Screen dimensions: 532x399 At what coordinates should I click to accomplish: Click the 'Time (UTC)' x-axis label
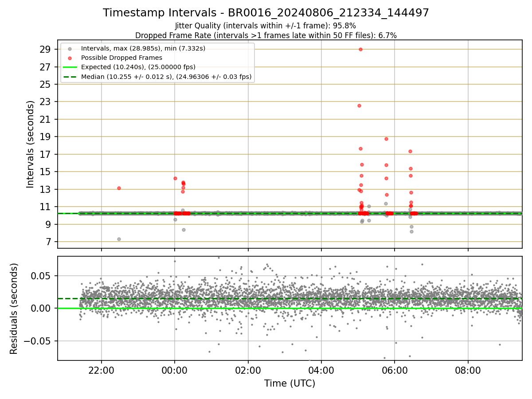(x=290, y=383)
